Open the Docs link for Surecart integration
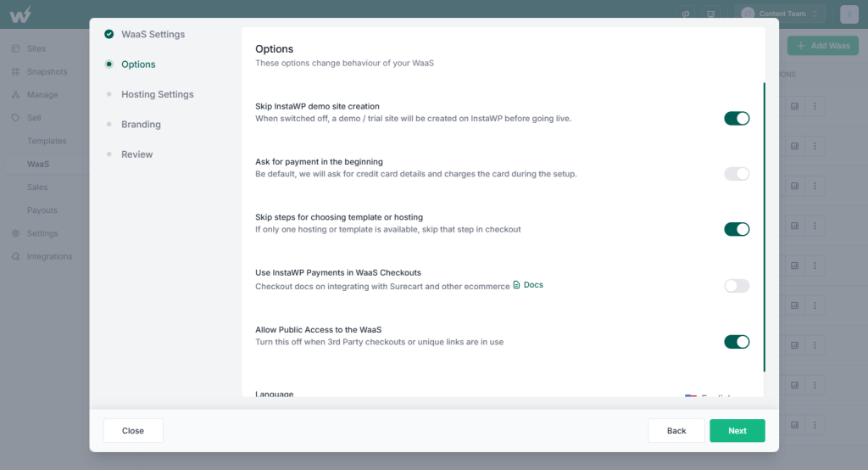868x470 pixels. [x=528, y=285]
